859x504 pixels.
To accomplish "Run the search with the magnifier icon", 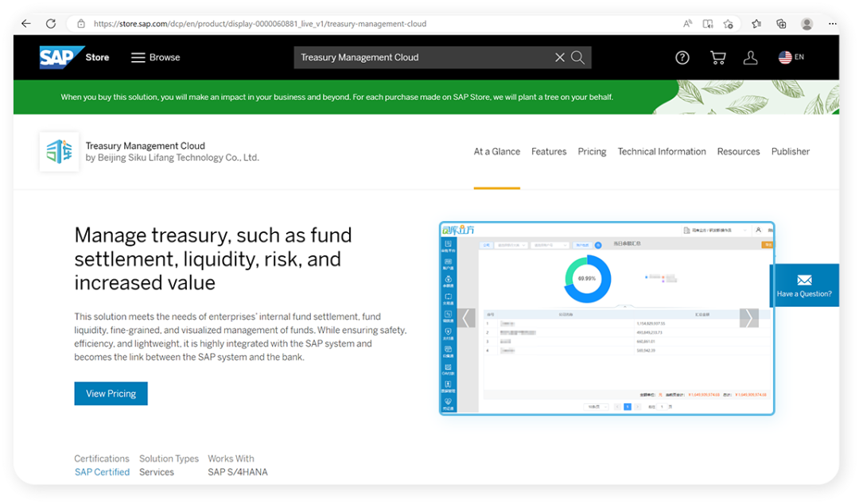I will tap(578, 57).
